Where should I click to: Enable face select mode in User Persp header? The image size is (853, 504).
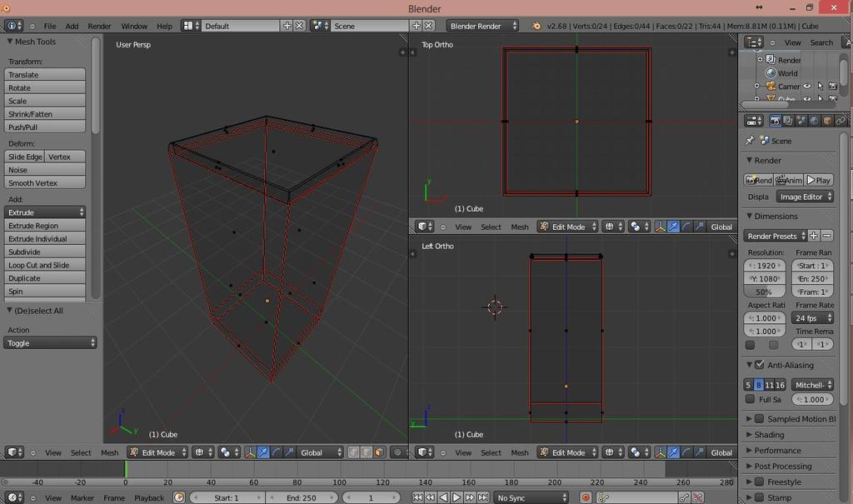pyautogui.click(x=379, y=452)
